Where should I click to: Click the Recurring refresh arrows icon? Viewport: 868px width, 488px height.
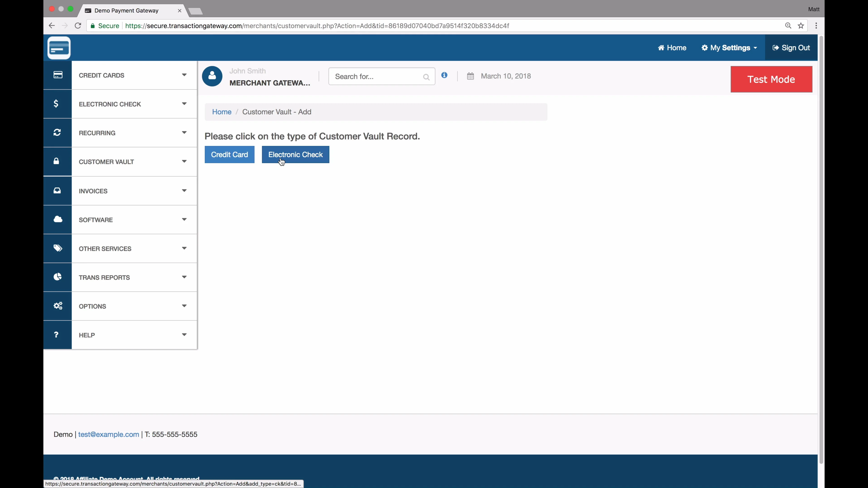[x=57, y=132]
